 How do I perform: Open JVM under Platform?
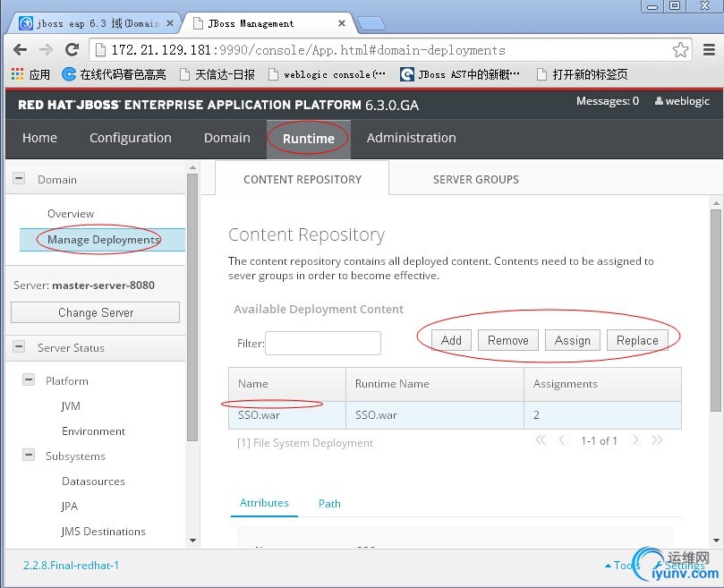(x=71, y=406)
